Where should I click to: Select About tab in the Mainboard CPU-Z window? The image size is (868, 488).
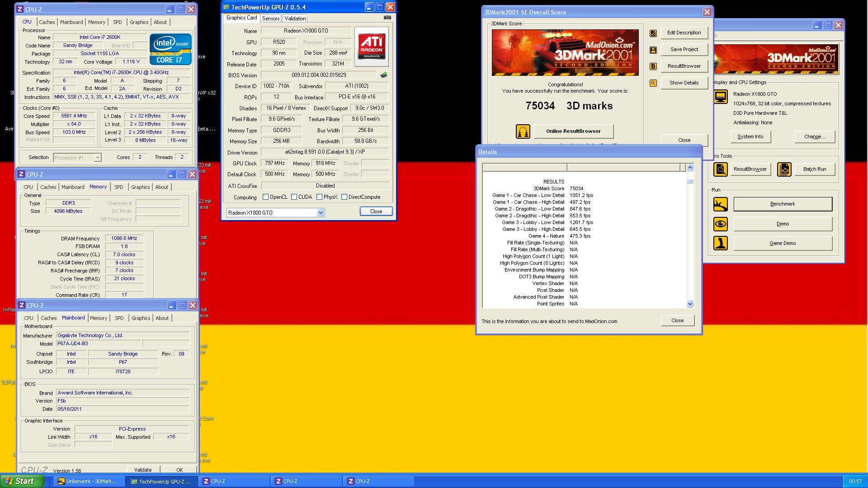[x=162, y=318]
